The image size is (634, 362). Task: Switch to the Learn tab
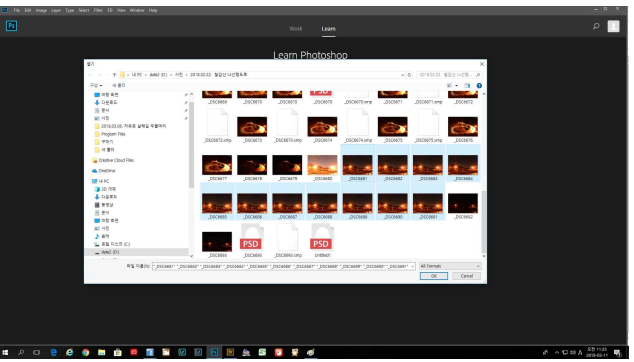click(328, 29)
